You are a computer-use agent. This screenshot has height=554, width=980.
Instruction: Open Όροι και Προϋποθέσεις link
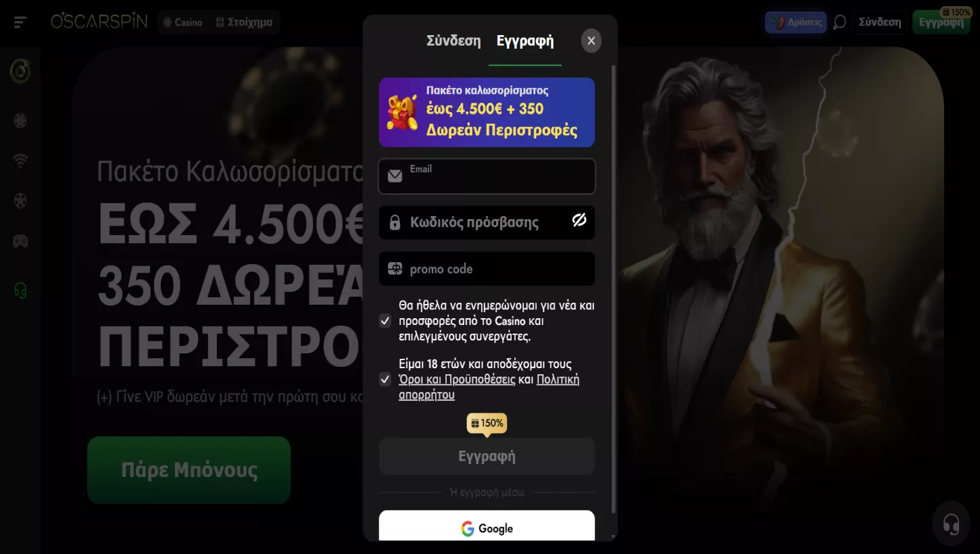tap(457, 379)
